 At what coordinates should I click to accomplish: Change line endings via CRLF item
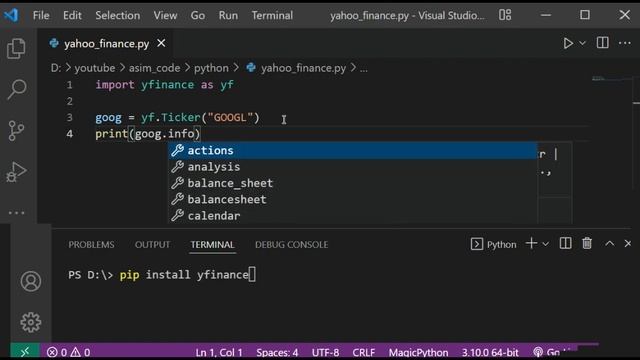pyautogui.click(x=364, y=352)
